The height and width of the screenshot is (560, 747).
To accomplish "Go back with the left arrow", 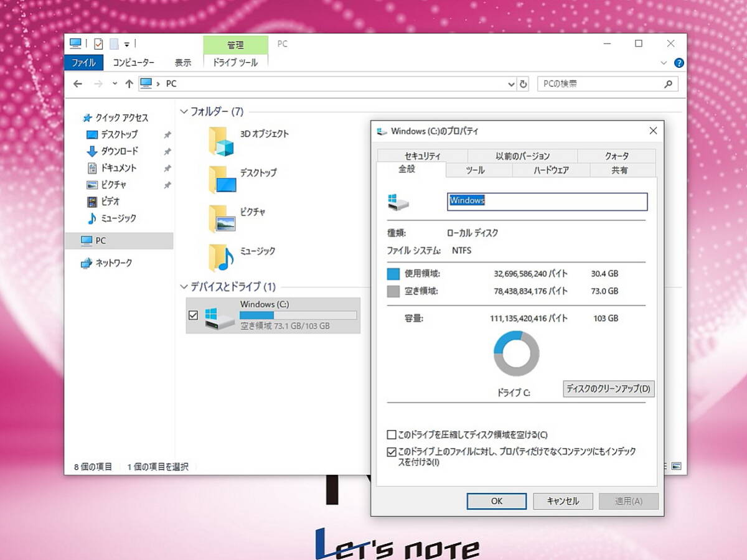I will 78,83.
